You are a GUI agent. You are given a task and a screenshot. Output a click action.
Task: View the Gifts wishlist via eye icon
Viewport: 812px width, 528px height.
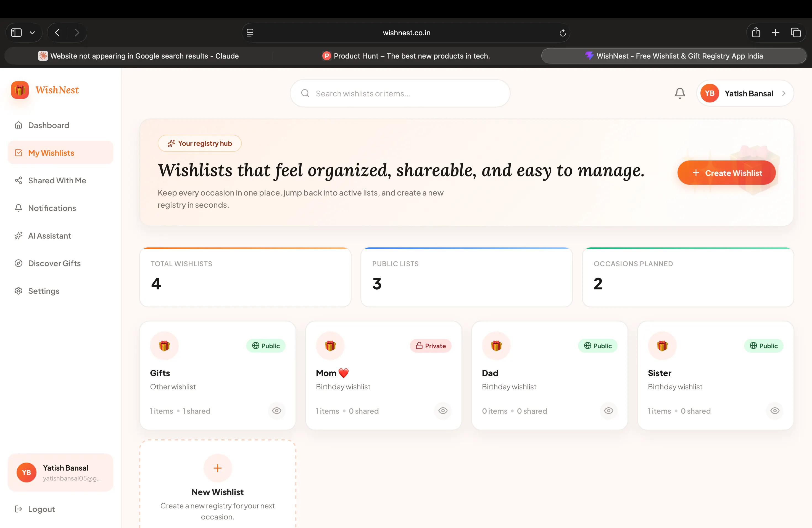pos(277,411)
